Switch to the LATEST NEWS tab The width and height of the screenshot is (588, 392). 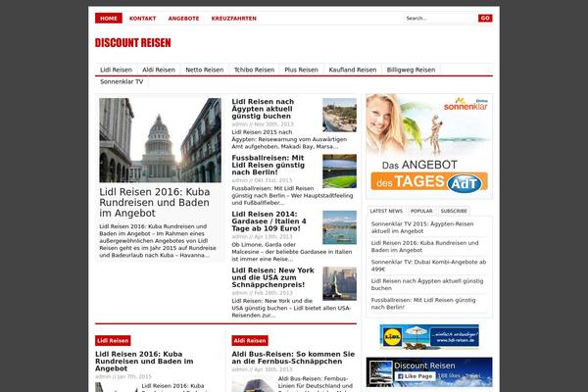pyautogui.click(x=386, y=211)
